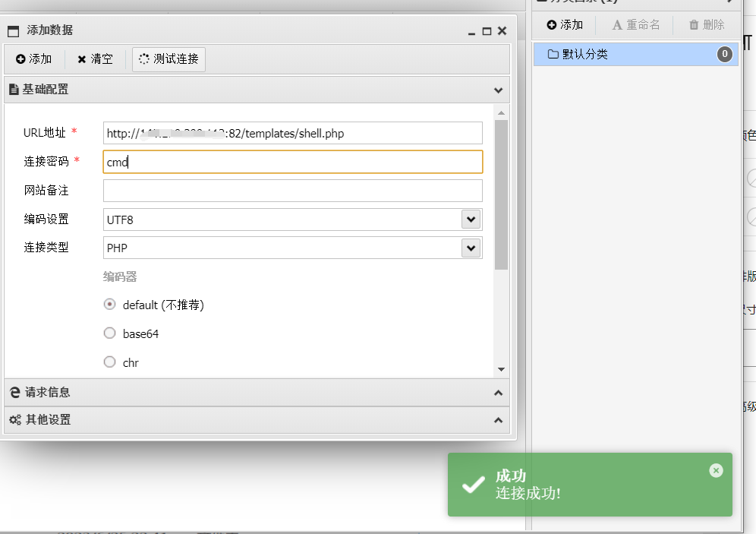Viewport: 756px width, 534px height.
Task: Click the 添加数据 window icon
Action: click(14, 31)
